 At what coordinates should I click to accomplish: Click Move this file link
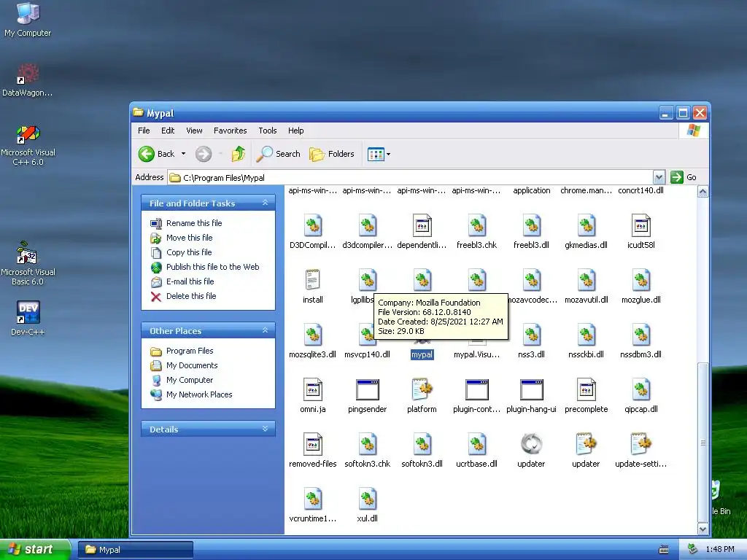[x=189, y=238]
